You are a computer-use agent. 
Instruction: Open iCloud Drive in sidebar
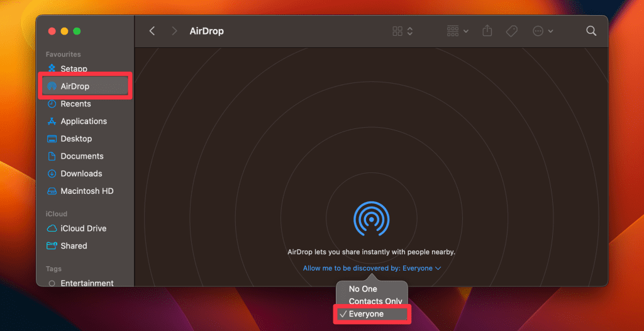tap(84, 228)
